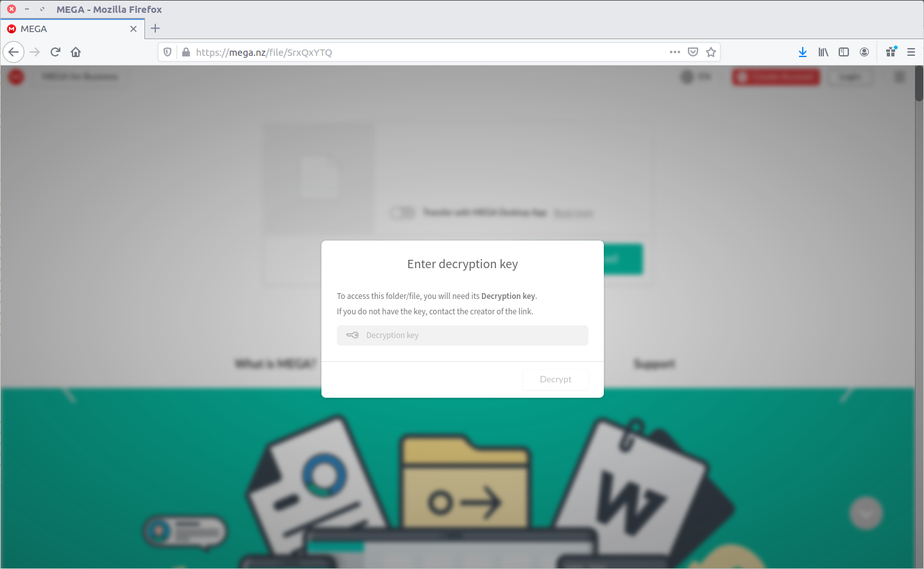This screenshot has height=569, width=924.
Task: Click the Decrypt button in dialog
Action: tap(555, 379)
